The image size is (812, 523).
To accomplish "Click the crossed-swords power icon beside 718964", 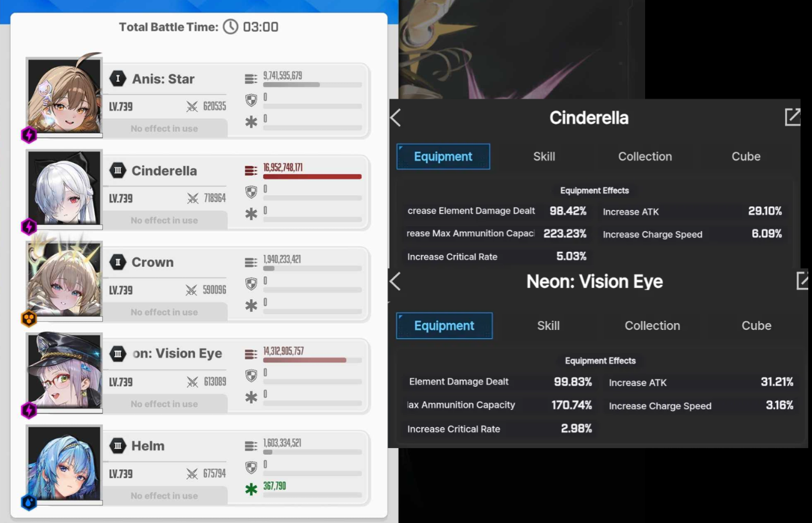I will [192, 199].
